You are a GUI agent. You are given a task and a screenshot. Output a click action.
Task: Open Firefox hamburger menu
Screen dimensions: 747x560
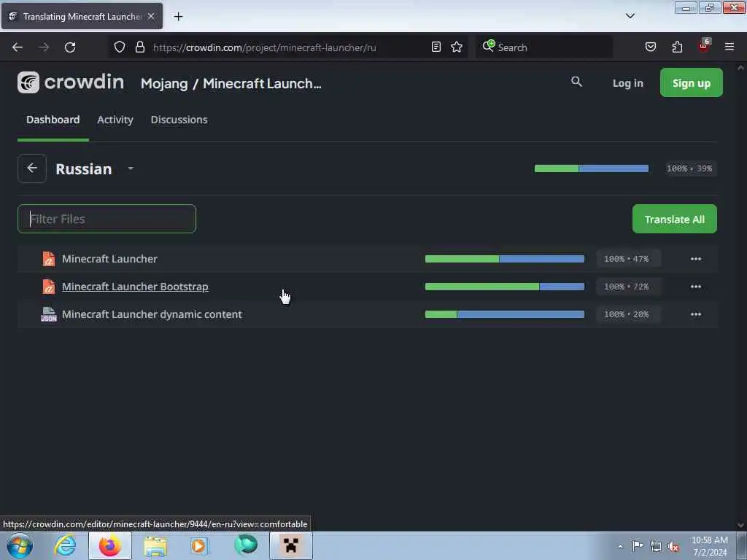tap(729, 47)
